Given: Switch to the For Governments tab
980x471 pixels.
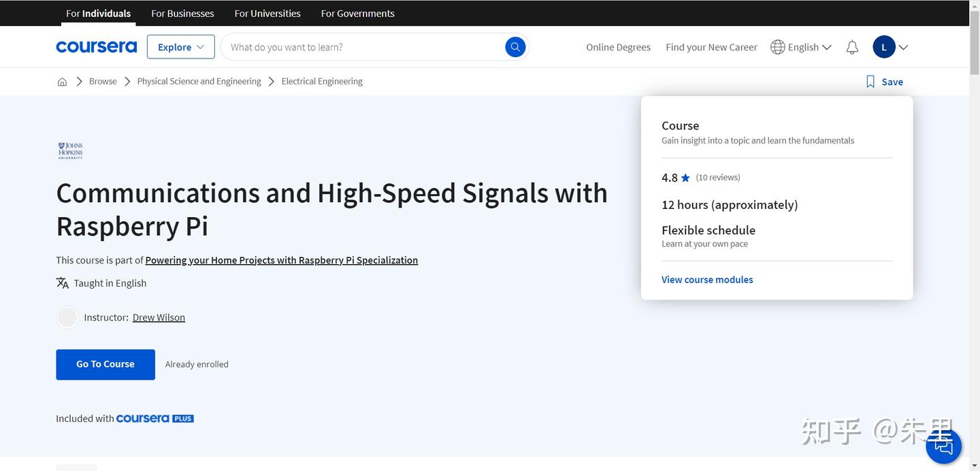Looking at the screenshot, I should click(357, 13).
